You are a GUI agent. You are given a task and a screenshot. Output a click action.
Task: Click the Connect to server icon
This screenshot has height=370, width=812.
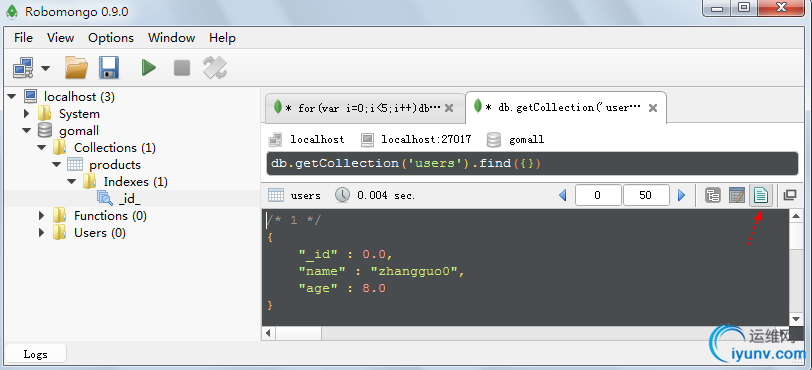(x=23, y=68)
